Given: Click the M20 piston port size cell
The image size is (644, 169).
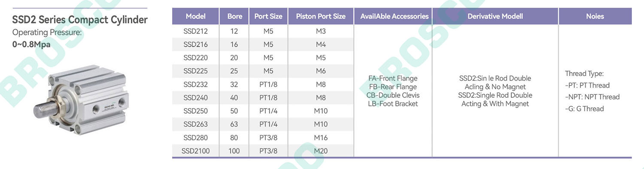Looking at the screenshot, I should [x=321, y=151].
